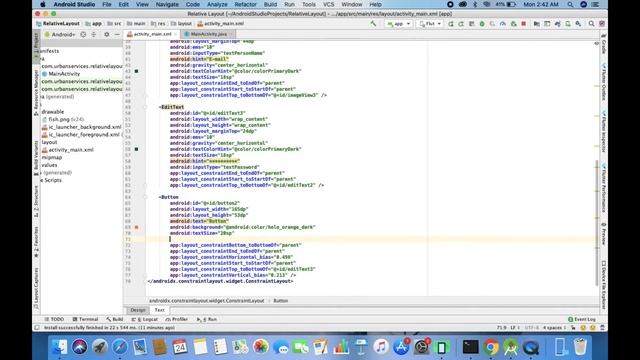Click the holo_orange_dark gutter swatch
This screenshot has height=360, width=640.
[x=136, y=227]
